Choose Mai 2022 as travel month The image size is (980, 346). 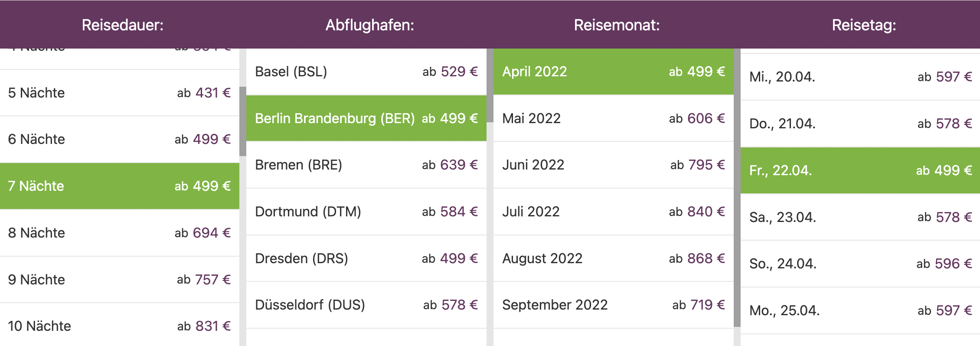[x=614, y=118]
